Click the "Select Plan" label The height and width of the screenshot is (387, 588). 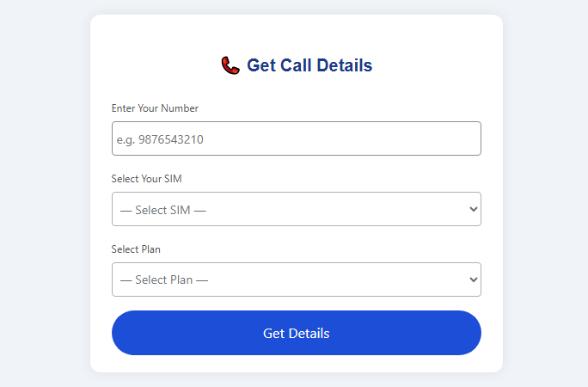(x=136, y=249)
